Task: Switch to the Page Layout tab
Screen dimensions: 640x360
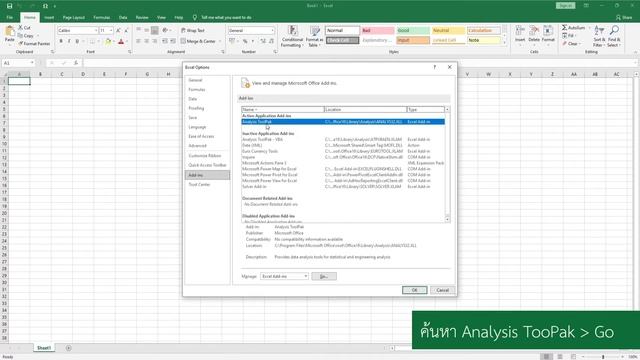Action: tap(73, 18)
